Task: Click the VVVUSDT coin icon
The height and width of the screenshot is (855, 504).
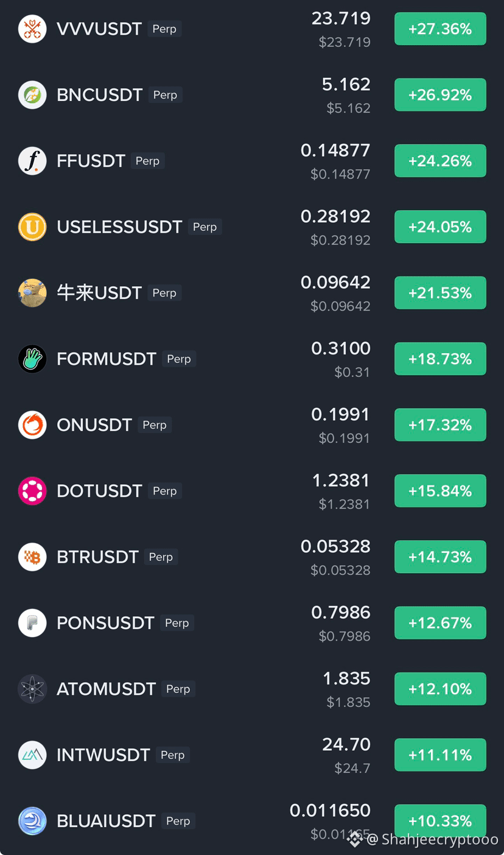Action: click(x=32, y=29)
